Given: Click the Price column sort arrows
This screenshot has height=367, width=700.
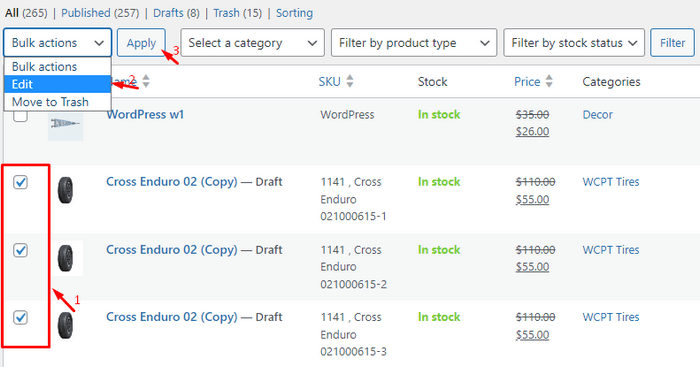Looking at the screenshot, I should click(x=549, y=81).
